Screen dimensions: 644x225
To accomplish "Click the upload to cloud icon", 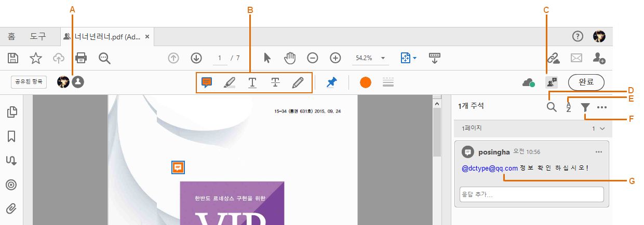I will 59,58.
